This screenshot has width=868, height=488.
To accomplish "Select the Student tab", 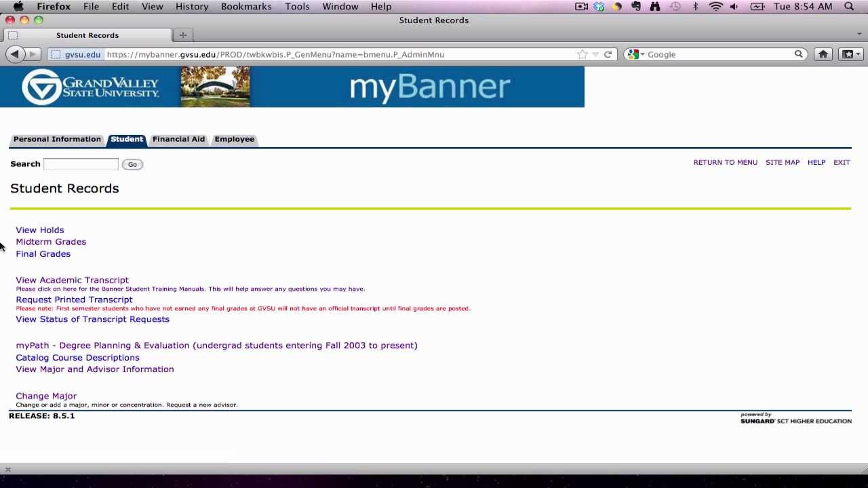I will (127, 139).
